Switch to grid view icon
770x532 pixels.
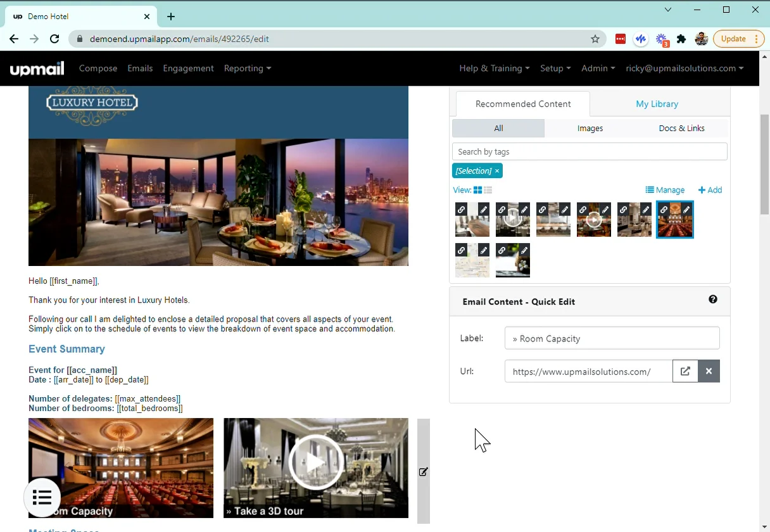[x=477, y=190]
